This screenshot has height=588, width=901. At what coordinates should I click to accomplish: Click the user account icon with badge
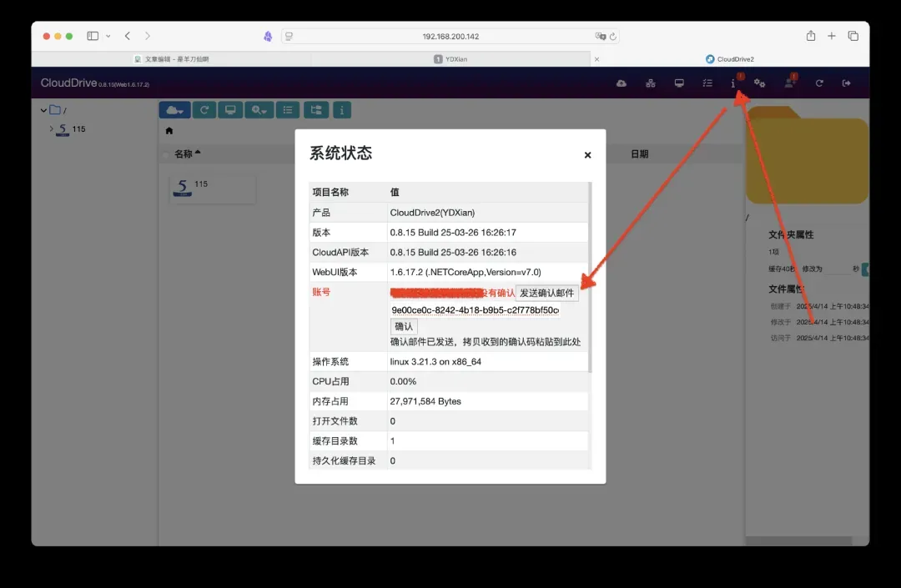[788, 83]
